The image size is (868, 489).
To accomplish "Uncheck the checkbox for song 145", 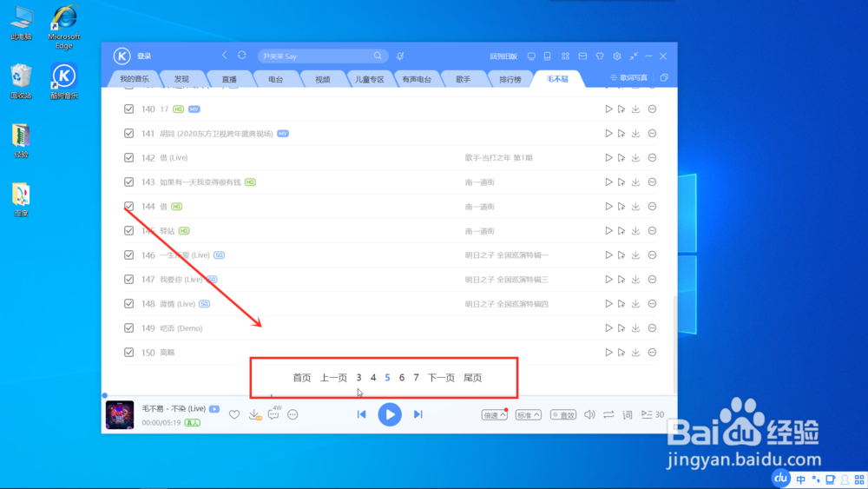I will [x=129, y=231].
